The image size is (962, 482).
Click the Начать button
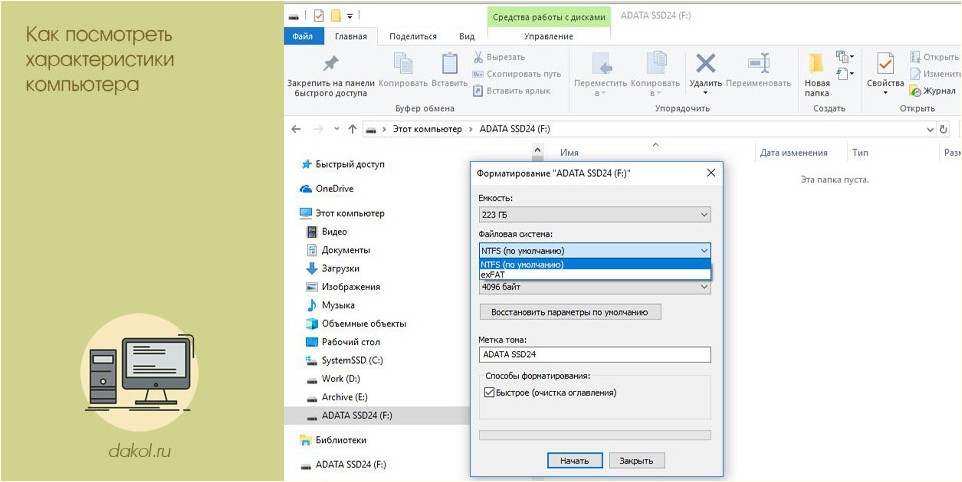(574, 461)
